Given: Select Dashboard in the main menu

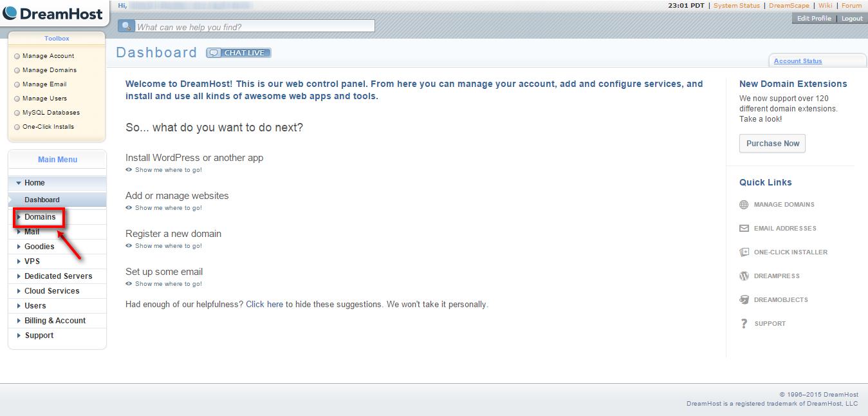Looking at the screenshot, I should pyautogui.click(x=42, y=200).
